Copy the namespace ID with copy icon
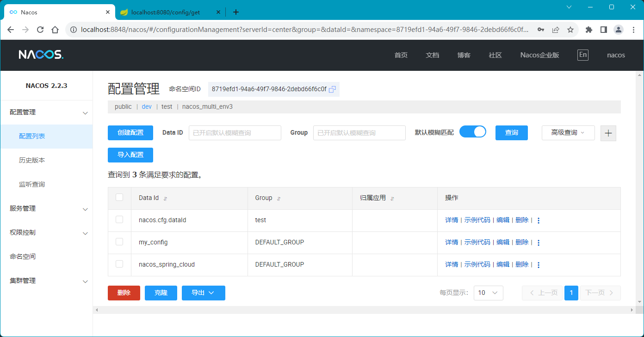This screenshot has width=644, height=337. point(332,89)
